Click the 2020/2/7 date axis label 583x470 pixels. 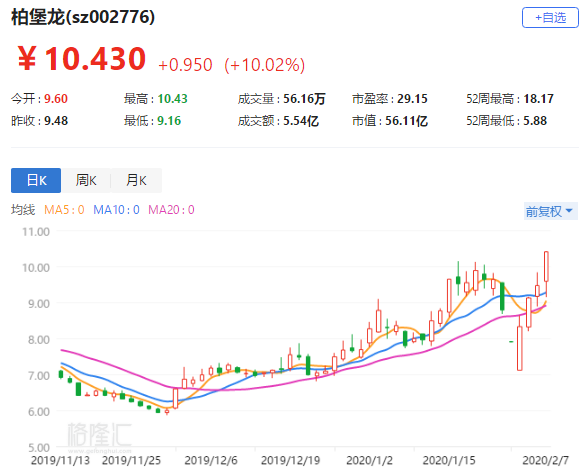click(545, 460)
